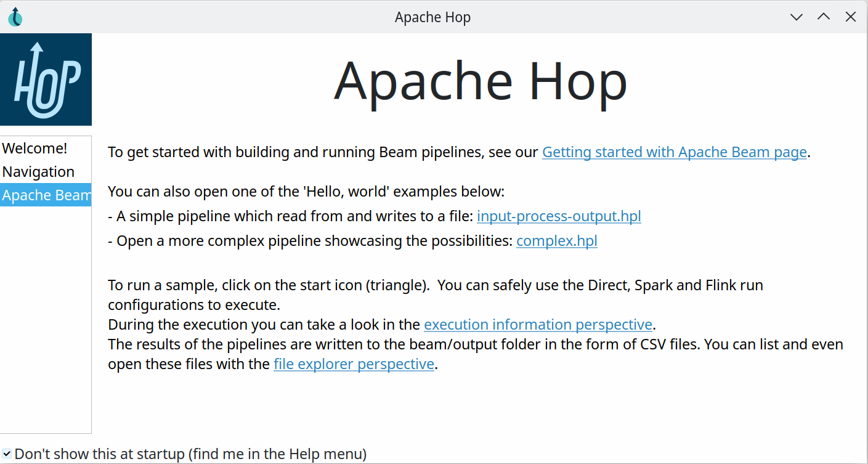Open the input-process-output.hpl example pipeline
Screen dimensions: 868x464
pyautogui.click(x=559, y=216)
